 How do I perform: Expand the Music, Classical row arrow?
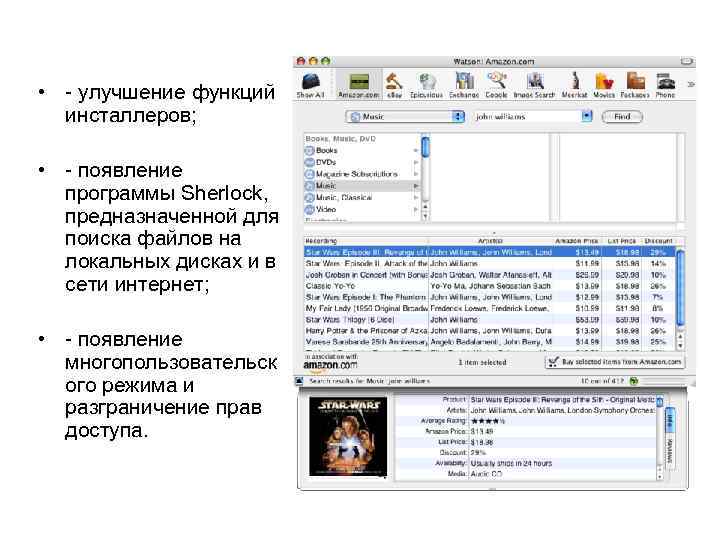(416, 197)
